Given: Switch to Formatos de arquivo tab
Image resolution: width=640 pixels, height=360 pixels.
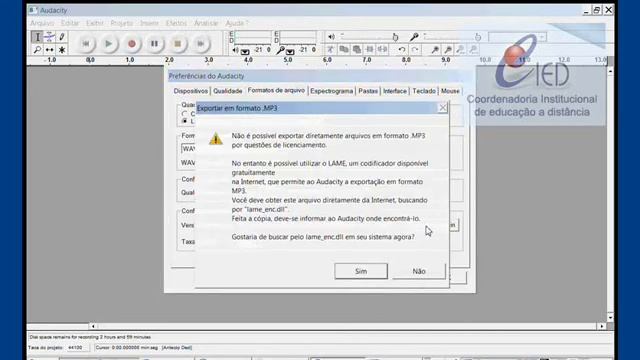Looking at the screenshot, I should [x=276, y=90].
